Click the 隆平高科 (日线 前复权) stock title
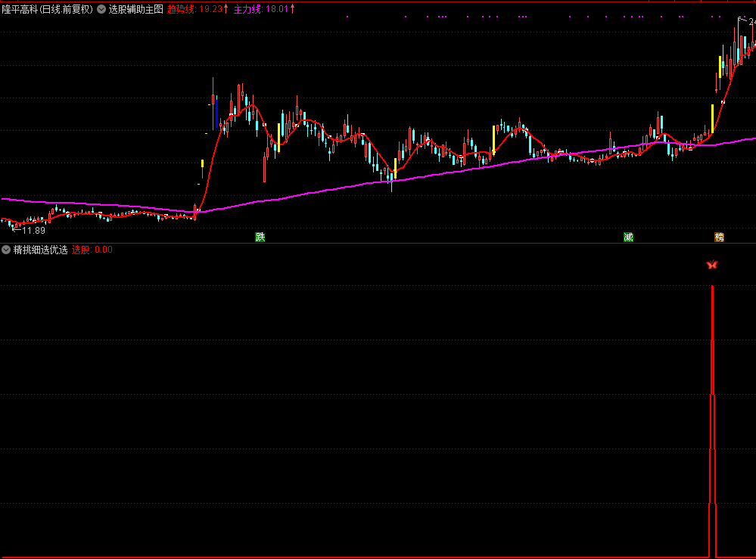This screenshot has height=559, width=756. pyautogui.click(x=47, y=10)
